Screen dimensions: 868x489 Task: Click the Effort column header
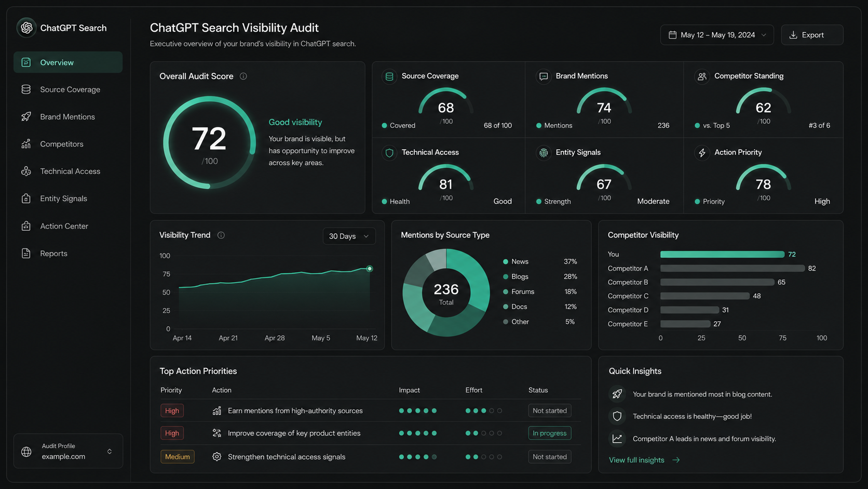point(474,390)
